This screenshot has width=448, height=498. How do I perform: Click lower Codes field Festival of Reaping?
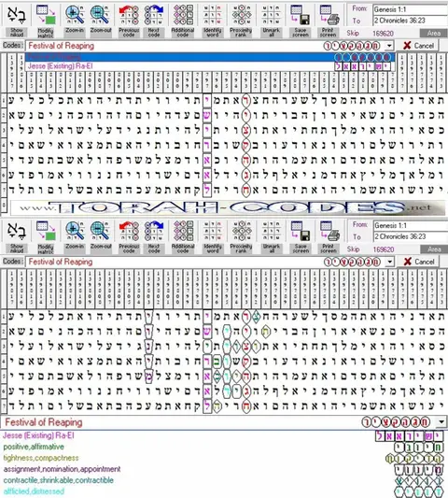210,262
